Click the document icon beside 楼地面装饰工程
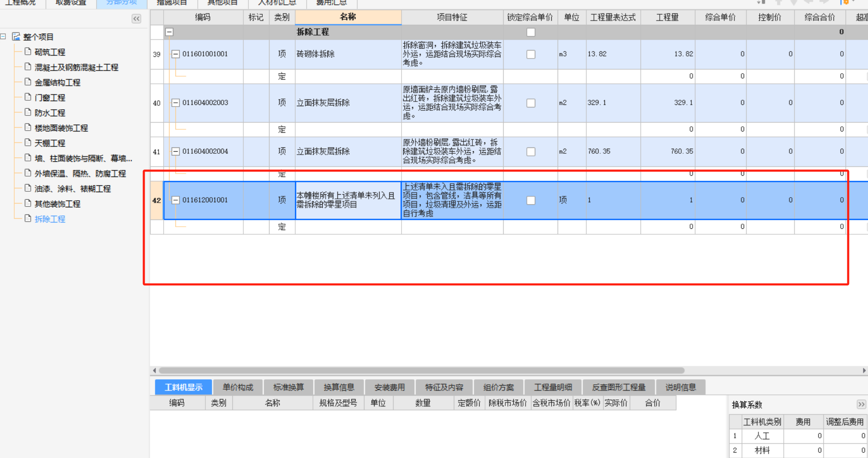 coord(28,128)
